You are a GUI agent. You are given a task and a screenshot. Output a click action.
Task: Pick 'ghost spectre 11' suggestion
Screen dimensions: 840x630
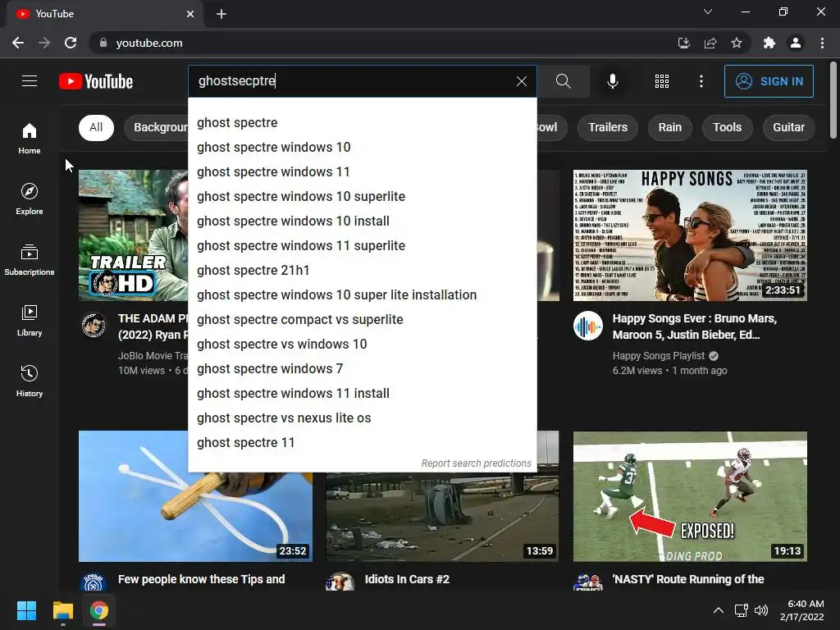[363, 443]
